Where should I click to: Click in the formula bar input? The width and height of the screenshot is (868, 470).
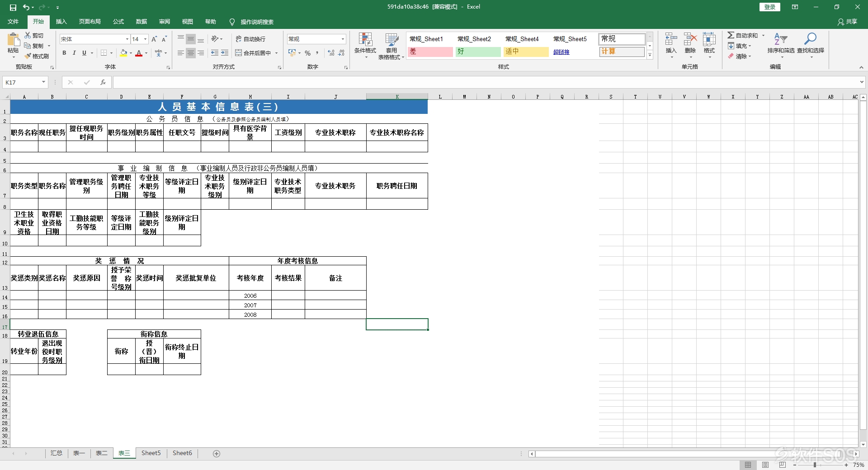tap(486, 82)
